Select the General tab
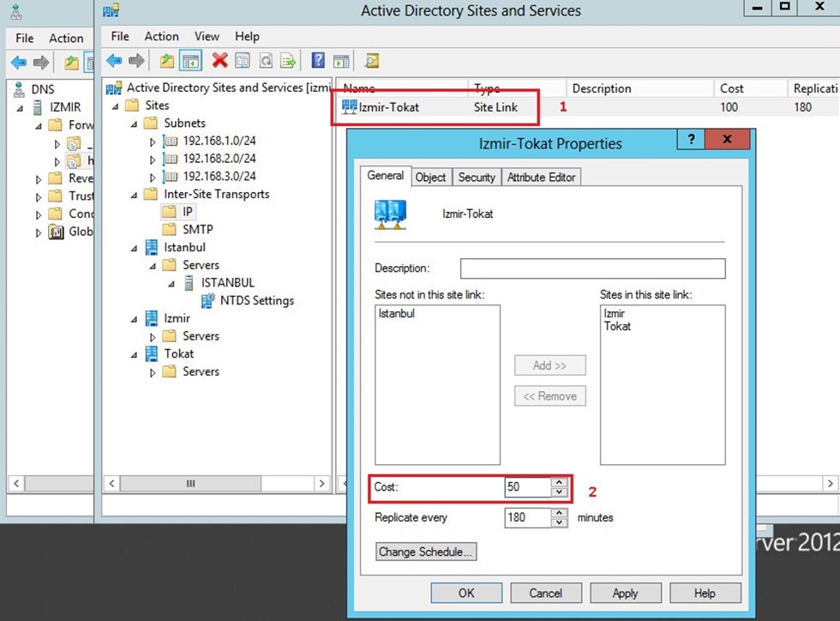Screen dimensions: 840x621 pos(386,175)
